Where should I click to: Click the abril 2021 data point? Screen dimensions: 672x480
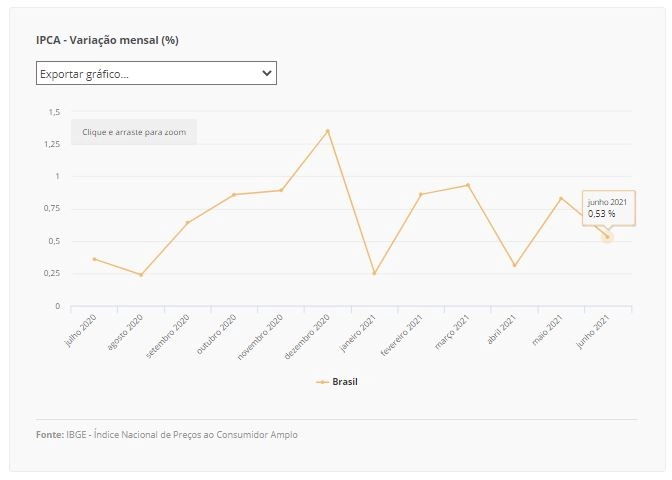[x=514, y=265]
